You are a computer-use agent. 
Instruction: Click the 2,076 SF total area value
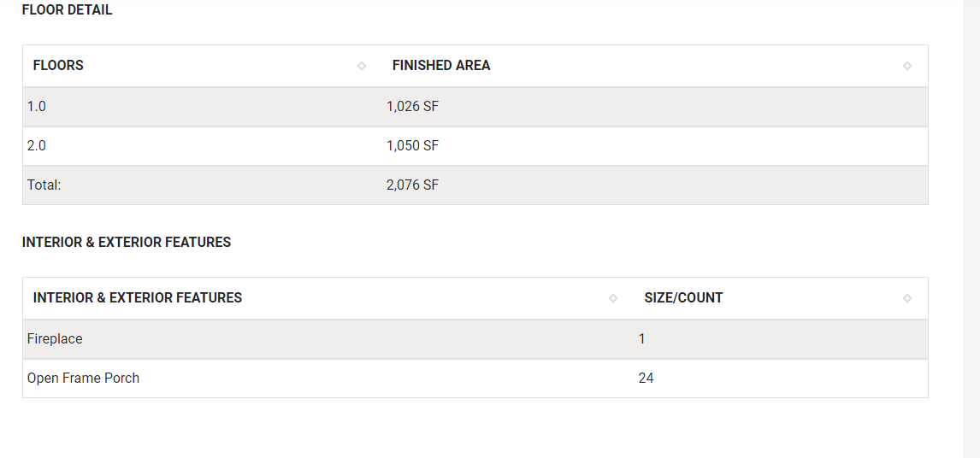click(412, 185)
